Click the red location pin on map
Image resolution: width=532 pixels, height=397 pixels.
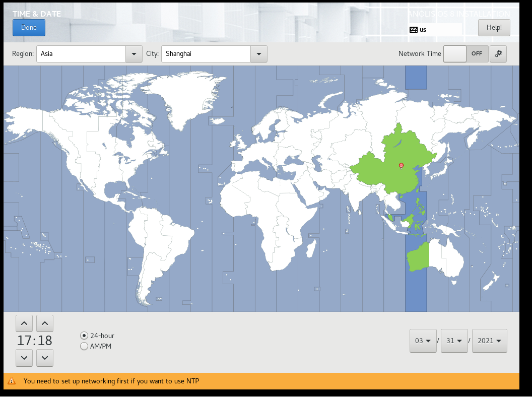[401, 165]
